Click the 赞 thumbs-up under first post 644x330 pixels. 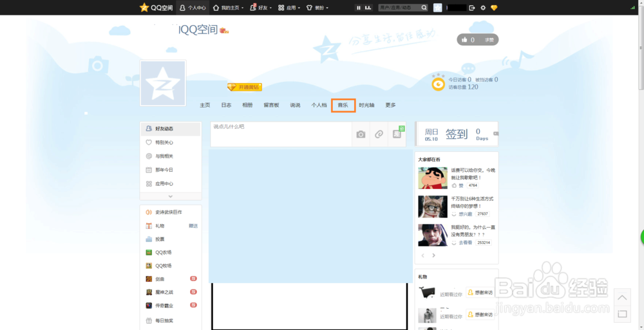(457, 185)
